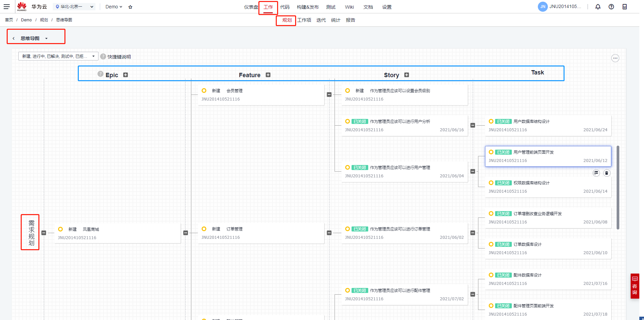Open the notifications bell
Viewport: 644px width, 320px height.
[598, 7]
